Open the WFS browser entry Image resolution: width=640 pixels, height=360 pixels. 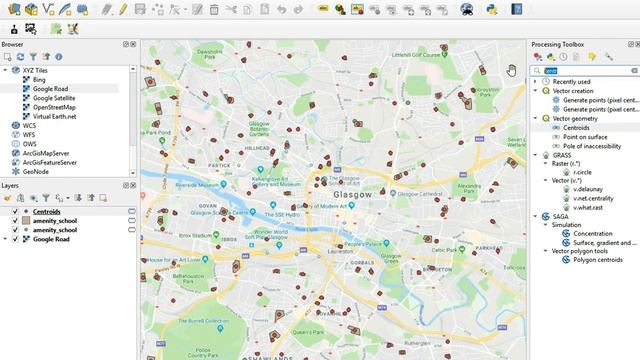tap(29, 135)
